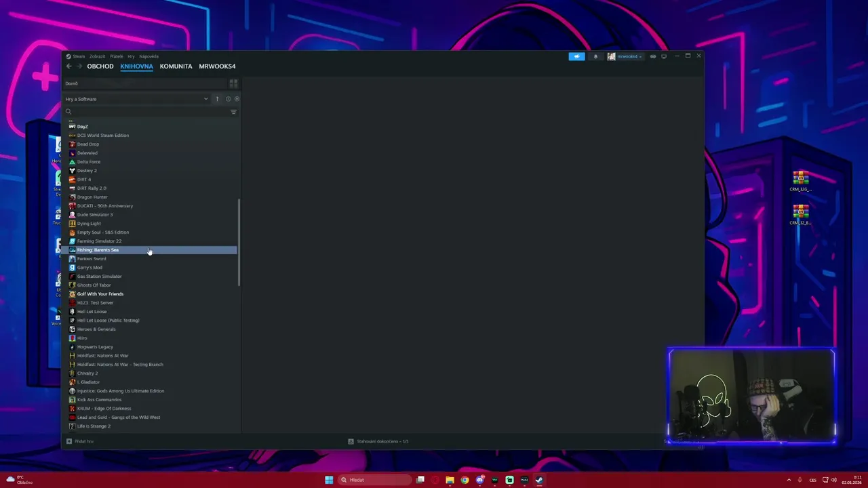This screenshot has width=868, height=488.
Task: Open the Přátelé menu
Action: pos(117,56)
